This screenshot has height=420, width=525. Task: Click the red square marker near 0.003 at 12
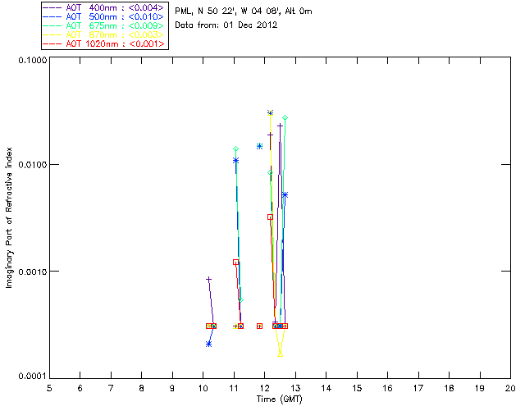[270, 217]
